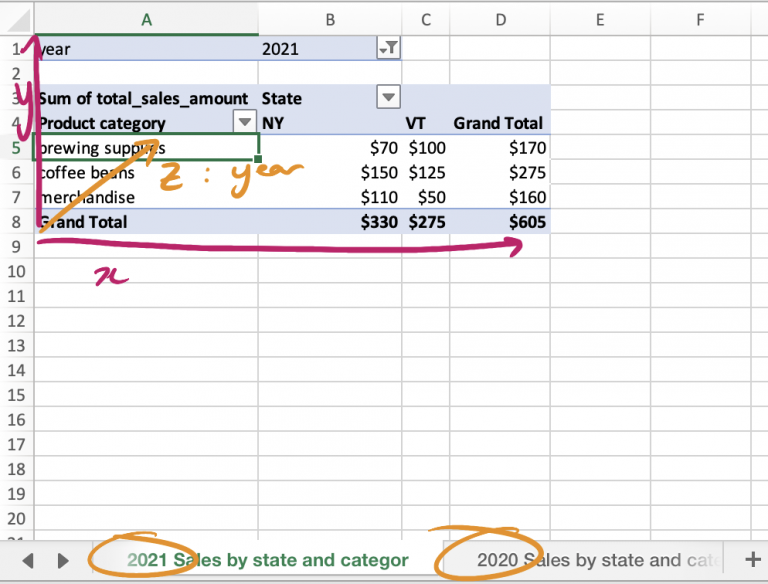Select row 8 header
This screenshot has width=768, height=584.
click(16, 221)
